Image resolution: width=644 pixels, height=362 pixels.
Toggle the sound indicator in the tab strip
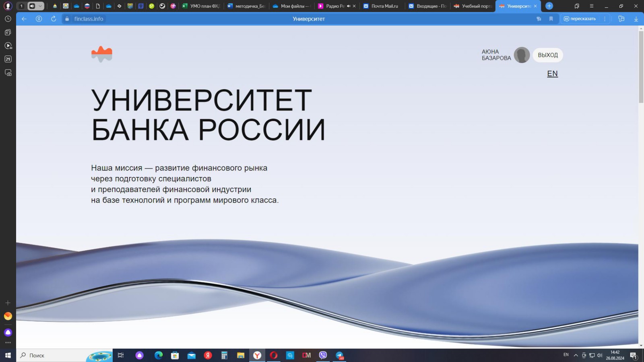point(32,6)
